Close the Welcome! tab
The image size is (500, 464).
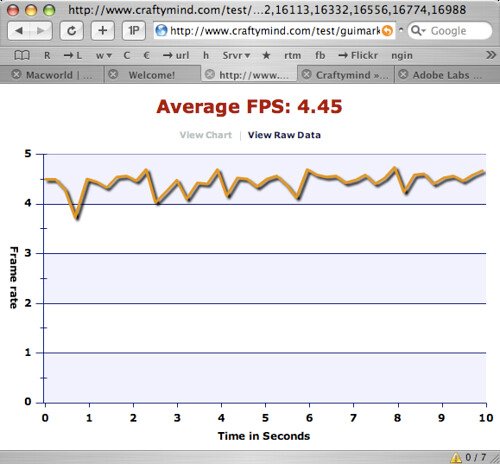pyautogui.click(x=113, y=74)
